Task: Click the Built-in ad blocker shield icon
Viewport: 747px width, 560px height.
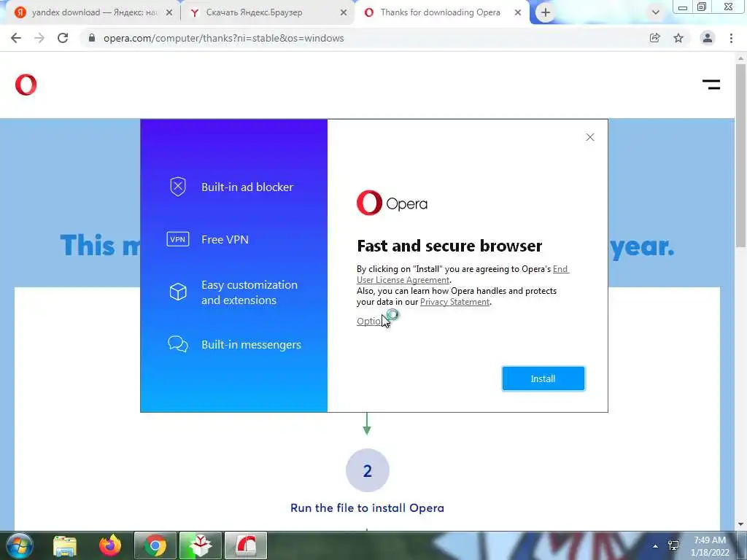Action: (x=178, y=187)
